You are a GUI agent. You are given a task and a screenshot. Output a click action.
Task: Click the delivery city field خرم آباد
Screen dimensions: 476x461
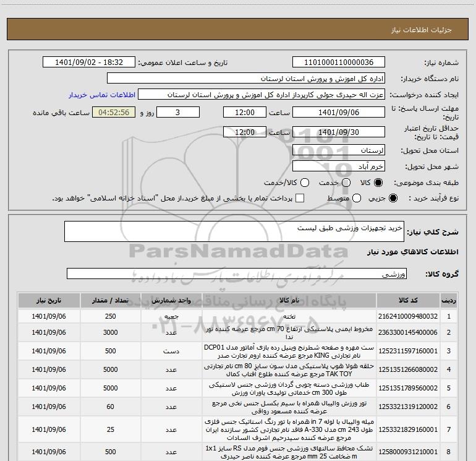[x=339, y=166]
